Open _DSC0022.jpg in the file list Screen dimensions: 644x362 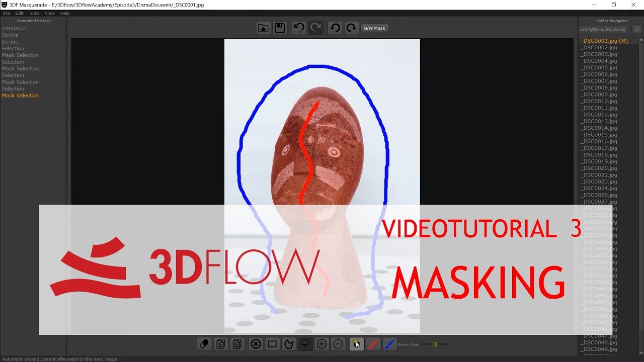point(599,175)
